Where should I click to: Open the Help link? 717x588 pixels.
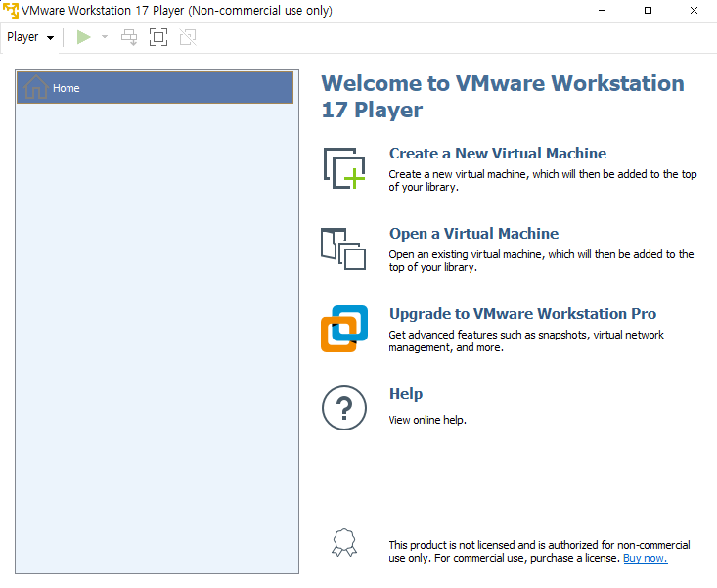(406, 394)
